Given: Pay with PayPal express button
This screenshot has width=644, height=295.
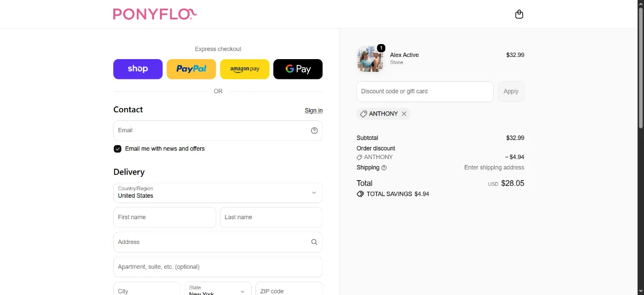Looking at the screenshot, I should pyautogui.click(x=191, y=69).
